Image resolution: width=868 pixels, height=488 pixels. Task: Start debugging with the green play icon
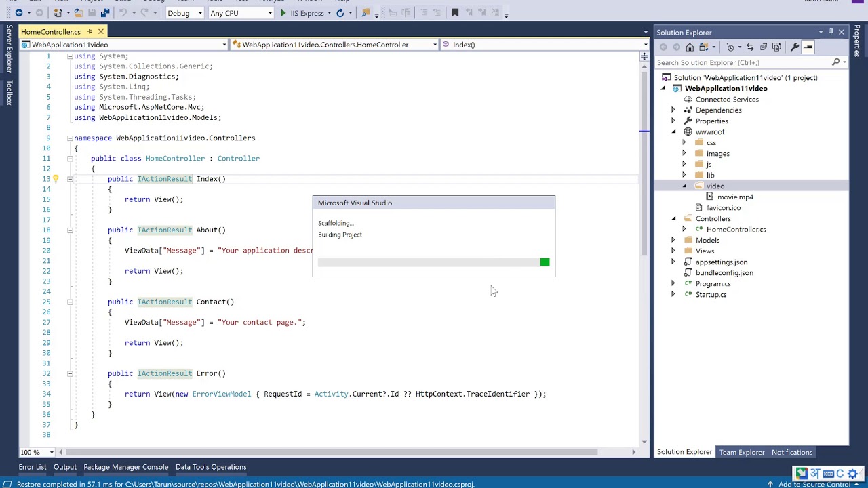[x=283, y=13]
